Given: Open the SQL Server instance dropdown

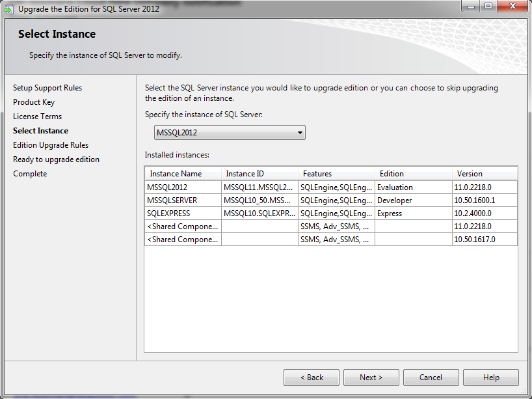Looking at the screenshot, I should coord(230,132).
